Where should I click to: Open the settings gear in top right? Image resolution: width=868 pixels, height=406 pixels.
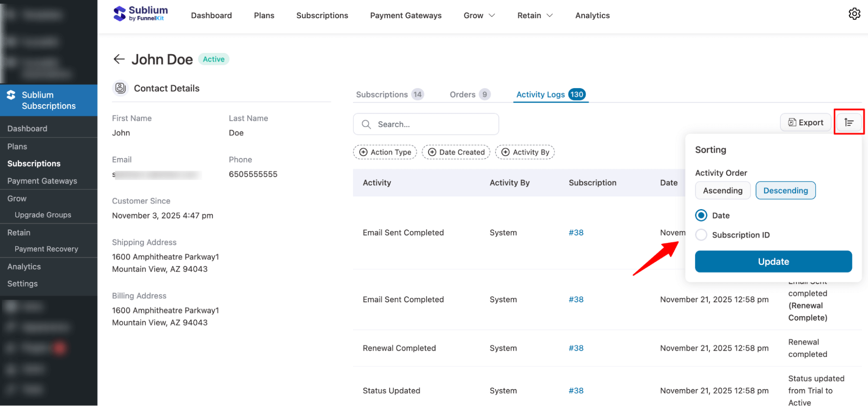(x=854, y=13)
